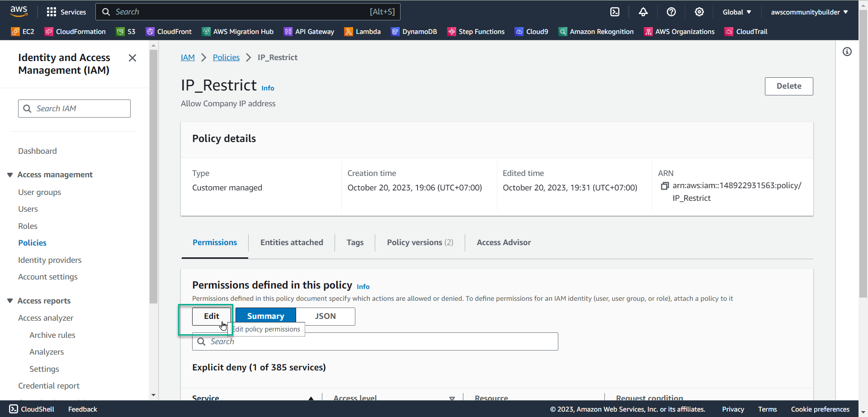The image size is (868, 417).
Task: Open AWS Migration Hub shortcut
Action: (238, 32)
